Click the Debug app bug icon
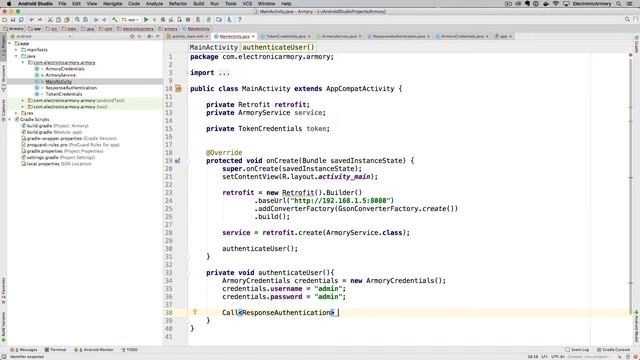Viewport: 640px width, 360px height. pos(163,20)
